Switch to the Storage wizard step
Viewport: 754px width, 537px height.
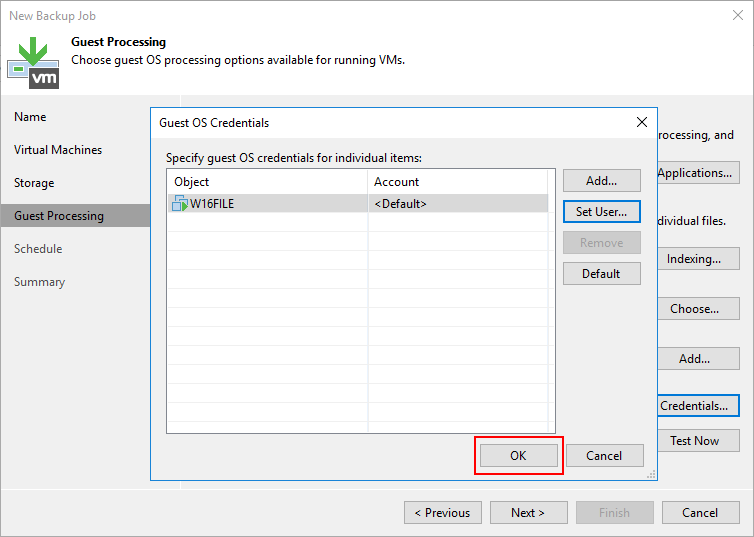pyautogui.click(x=34, y=183)
